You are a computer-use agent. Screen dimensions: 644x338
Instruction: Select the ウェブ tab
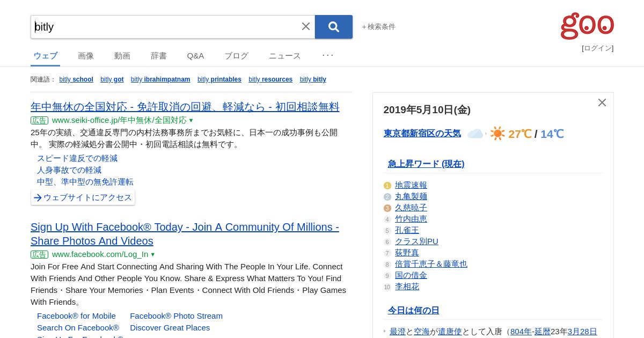click(46, 56)
